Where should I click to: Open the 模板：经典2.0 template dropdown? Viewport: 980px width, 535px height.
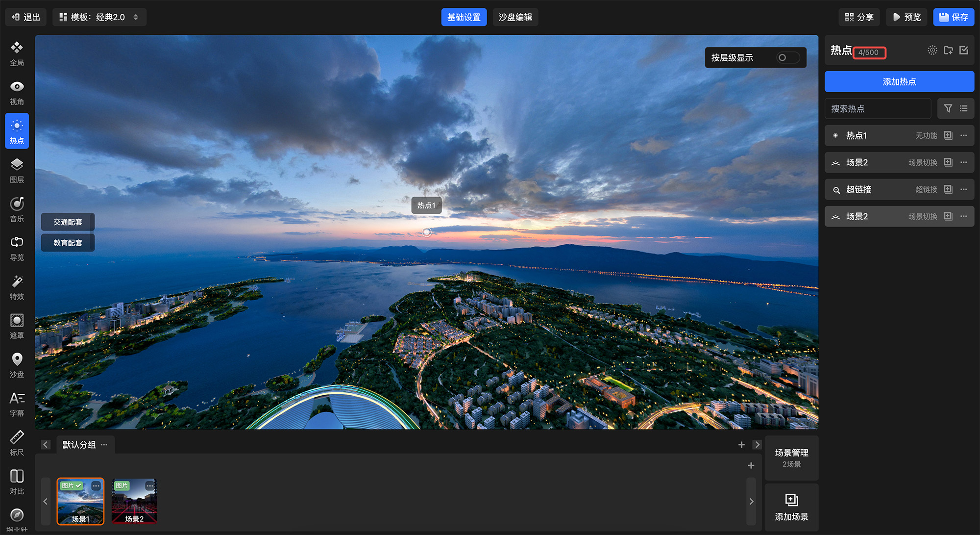click(x=99, y=17)
